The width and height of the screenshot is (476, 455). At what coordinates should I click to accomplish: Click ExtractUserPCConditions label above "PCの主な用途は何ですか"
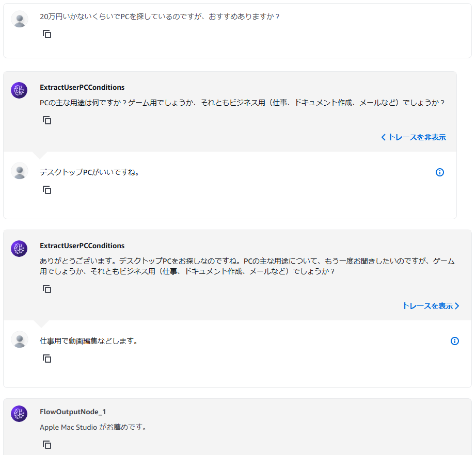click(82, 88)
